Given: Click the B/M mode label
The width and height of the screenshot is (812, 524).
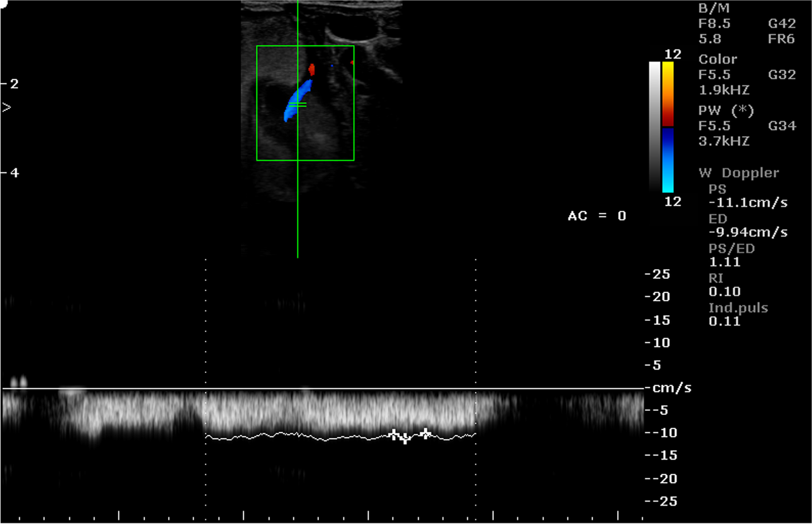Looking at the screenshot, I should coord(714,9).
